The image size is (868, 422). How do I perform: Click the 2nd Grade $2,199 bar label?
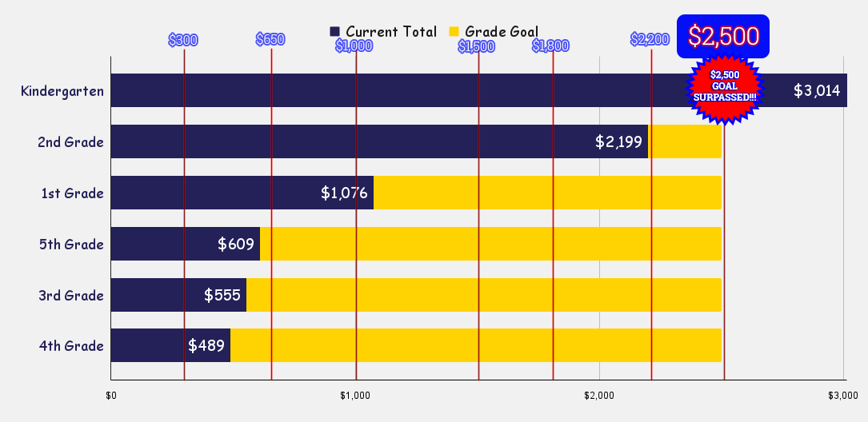point(618,141)
